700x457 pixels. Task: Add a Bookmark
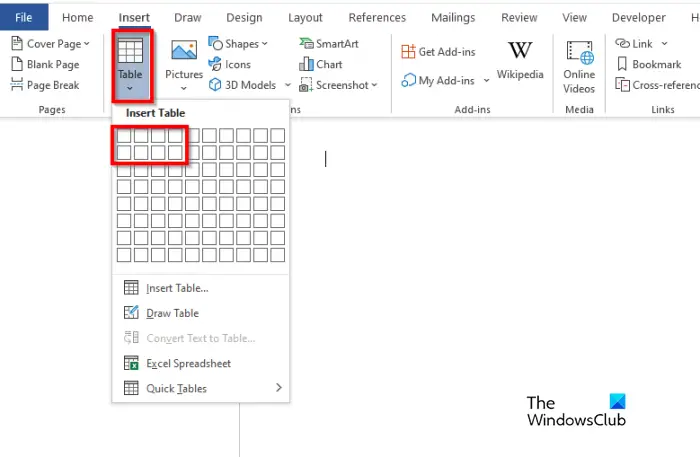[648, 64]
